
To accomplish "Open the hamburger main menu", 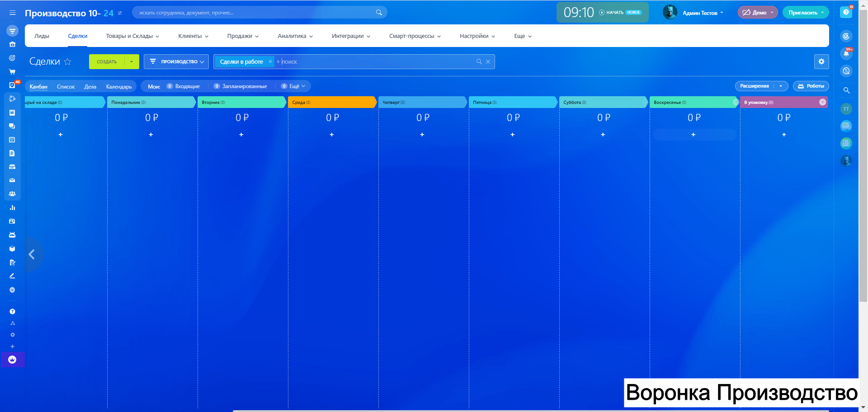I will [x=13, y=13].
